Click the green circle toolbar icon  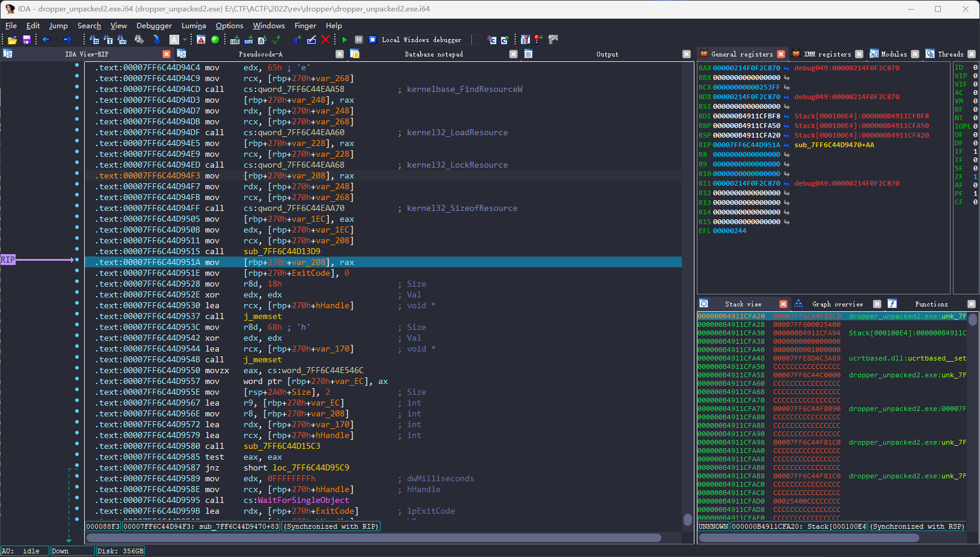(x=215, y=40)
